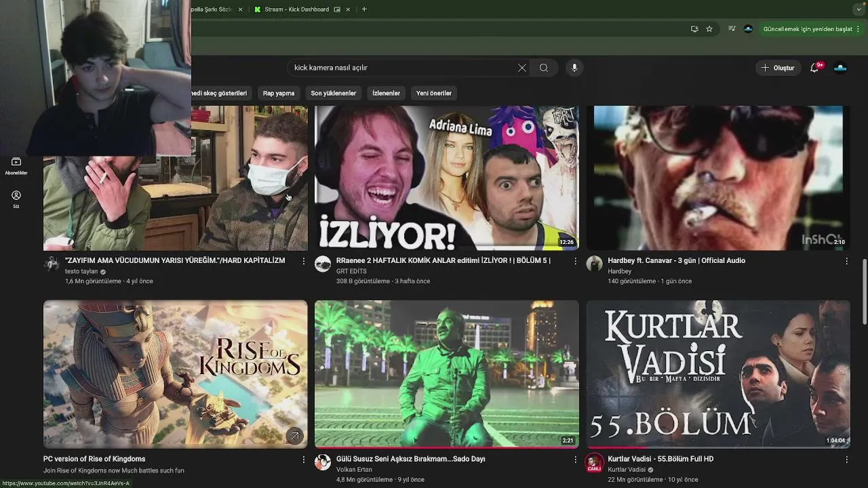Bookmark this page with star icon
This screenshot has width=868, height=488.
click(709, 29)
